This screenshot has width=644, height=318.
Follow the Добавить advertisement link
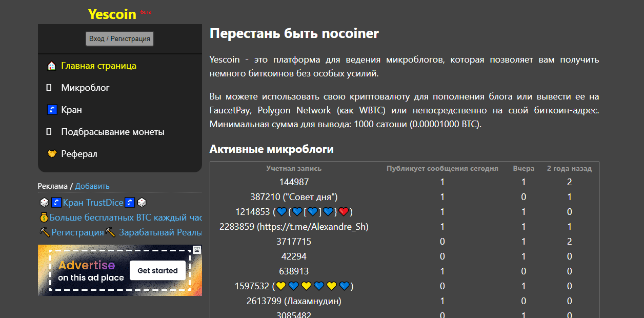tap(92, 186)
